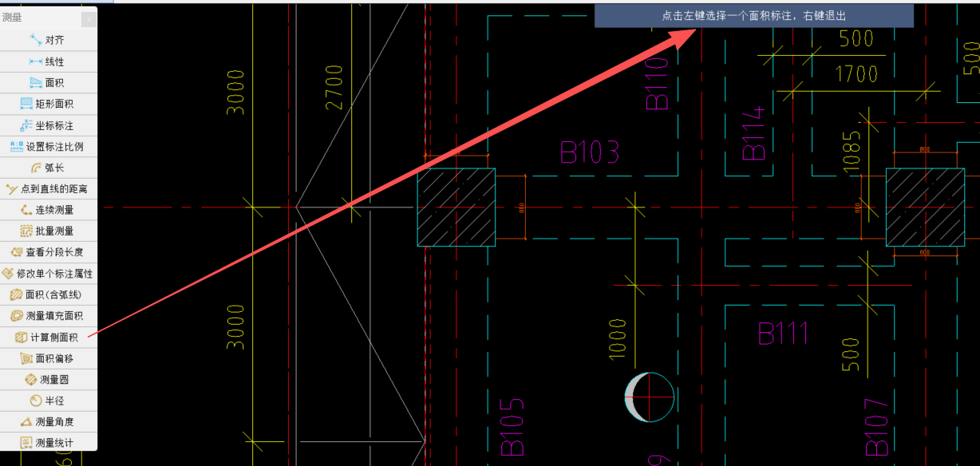The height and width of the screenshot is (466, 980).
Task: Select 点到直线的距离 point-to-line distance tool
Action: (x=48, y=189)
